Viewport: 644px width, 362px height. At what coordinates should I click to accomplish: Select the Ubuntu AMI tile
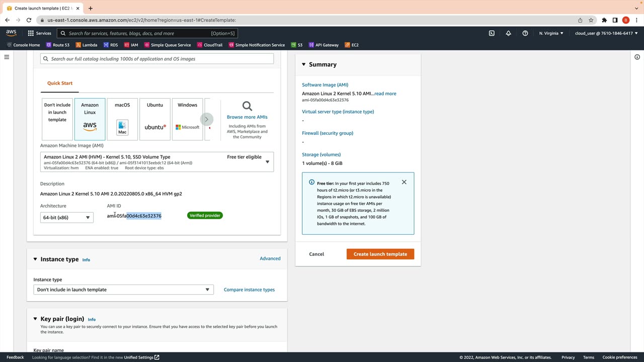tap(154, 119)
